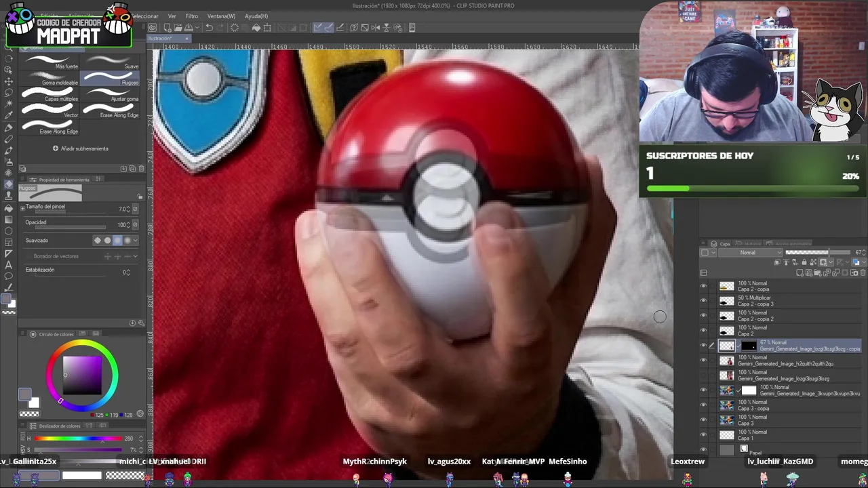The width and height of the screenshot is (868, 488).
Task: Select the Eyedropper tool
Action: pos(9,116)
